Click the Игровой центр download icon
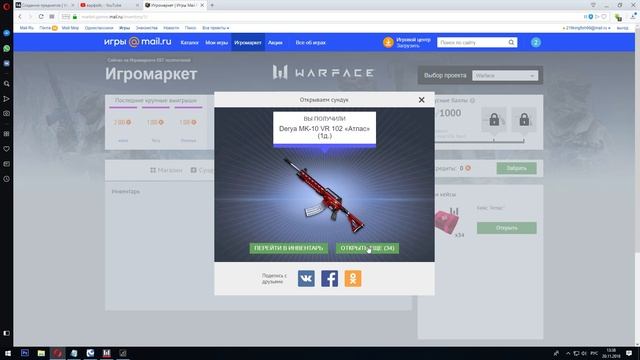 [388, 42]
